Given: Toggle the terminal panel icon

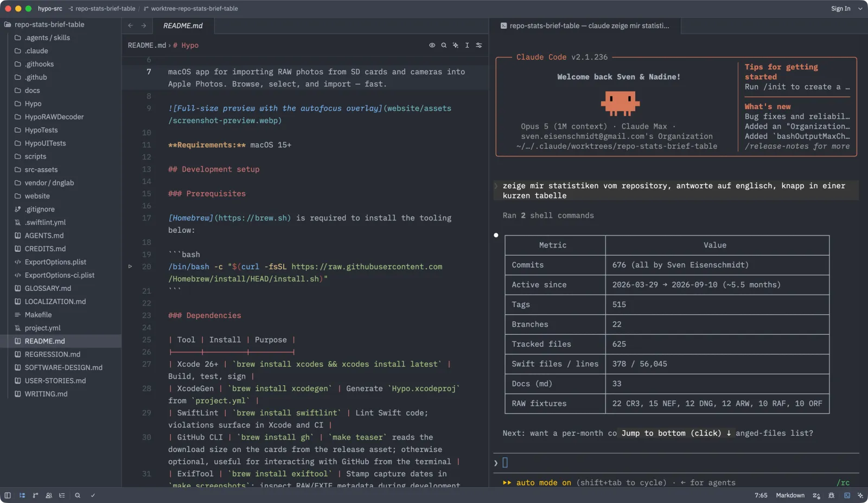Looking at the screenshot, I should click(847, 495).
